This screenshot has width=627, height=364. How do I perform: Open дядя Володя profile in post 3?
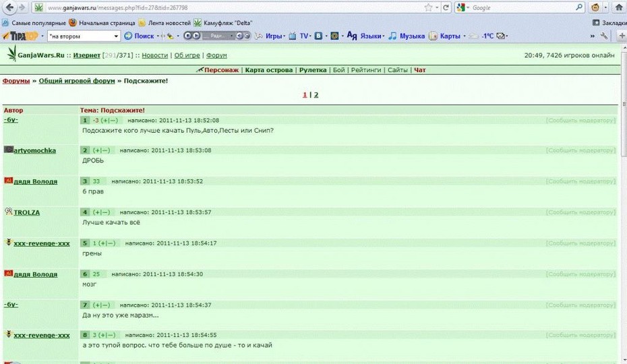(36, 181)
